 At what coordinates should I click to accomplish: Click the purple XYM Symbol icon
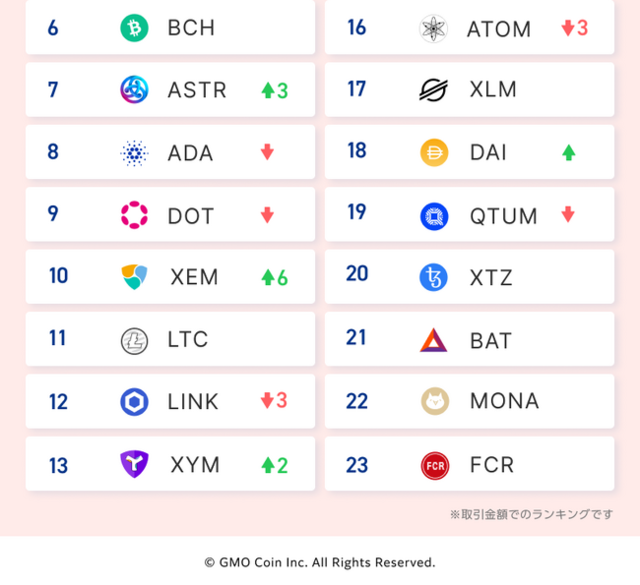pos(134,464)
